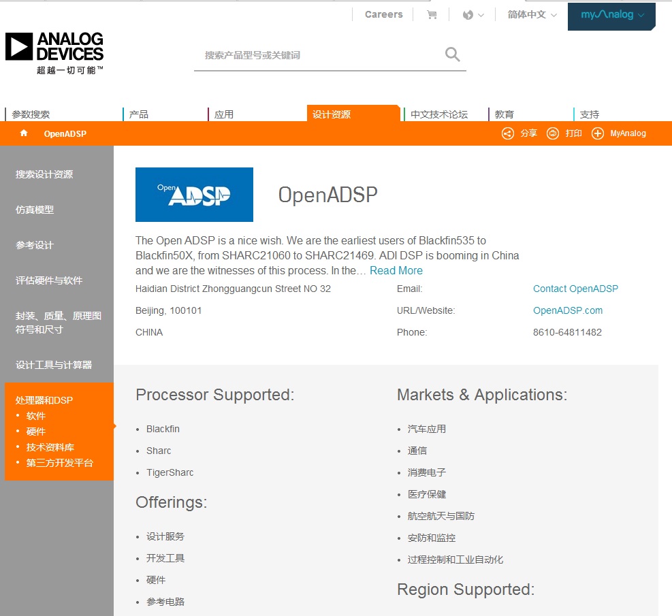Image resolution: width=672 pixels, height=616 pixels.
Task: Open the 支持 navigation tab
Action: click(x=590, y=114)
